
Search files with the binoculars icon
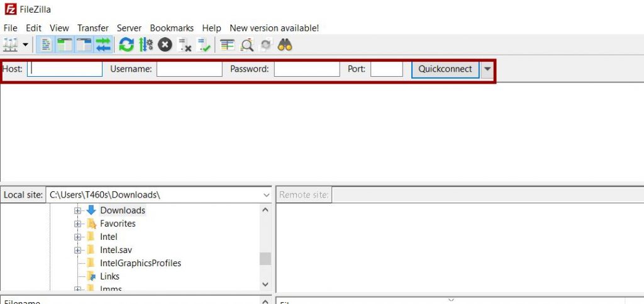285,44
